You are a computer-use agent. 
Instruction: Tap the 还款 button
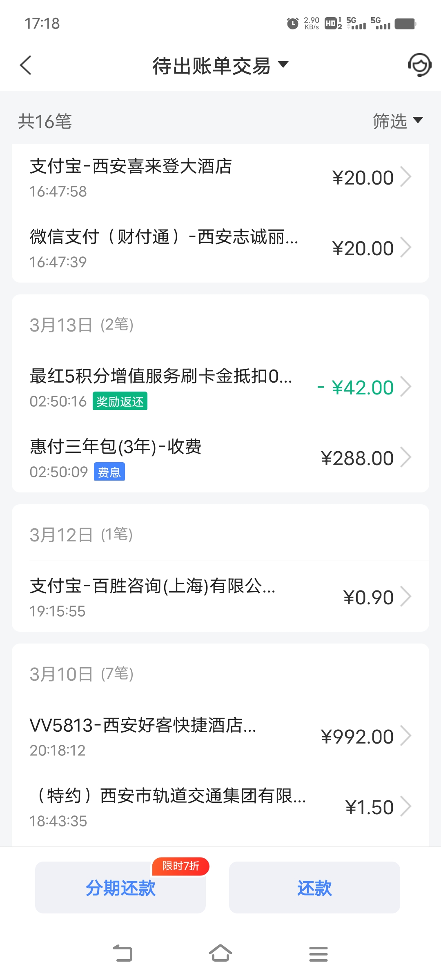314,888
